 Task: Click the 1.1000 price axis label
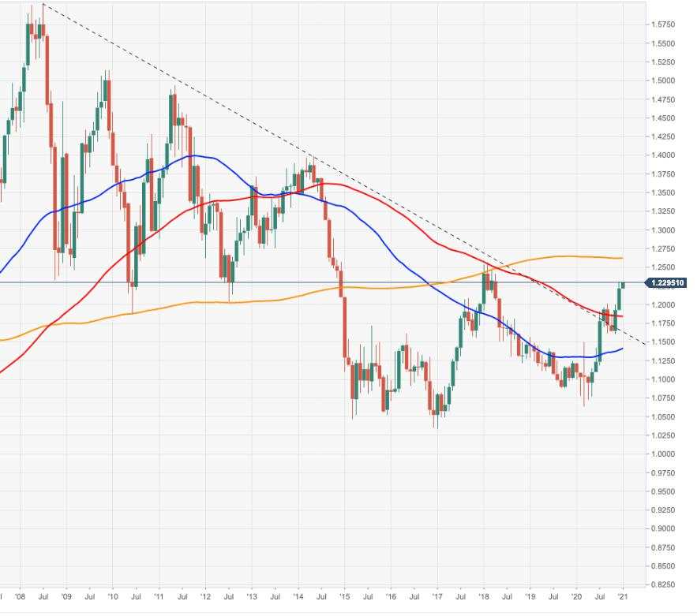pos(663,379)
